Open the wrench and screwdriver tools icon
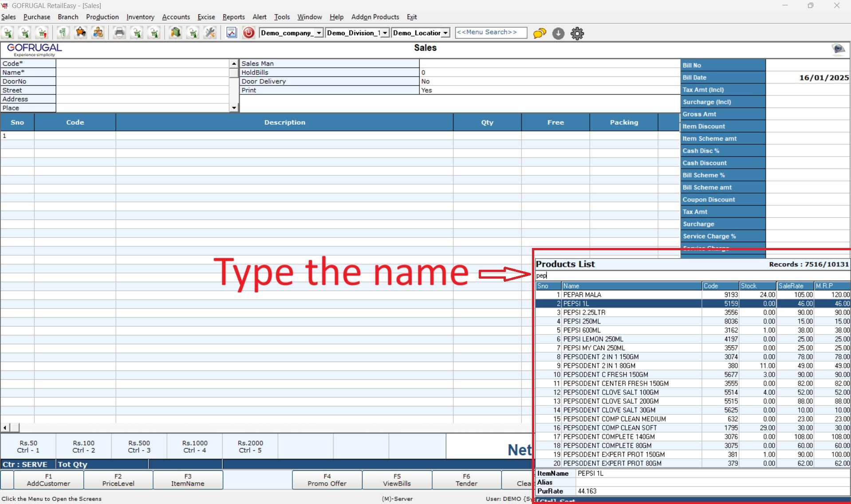This screenshot has height=504, width=851. (210, 33)
